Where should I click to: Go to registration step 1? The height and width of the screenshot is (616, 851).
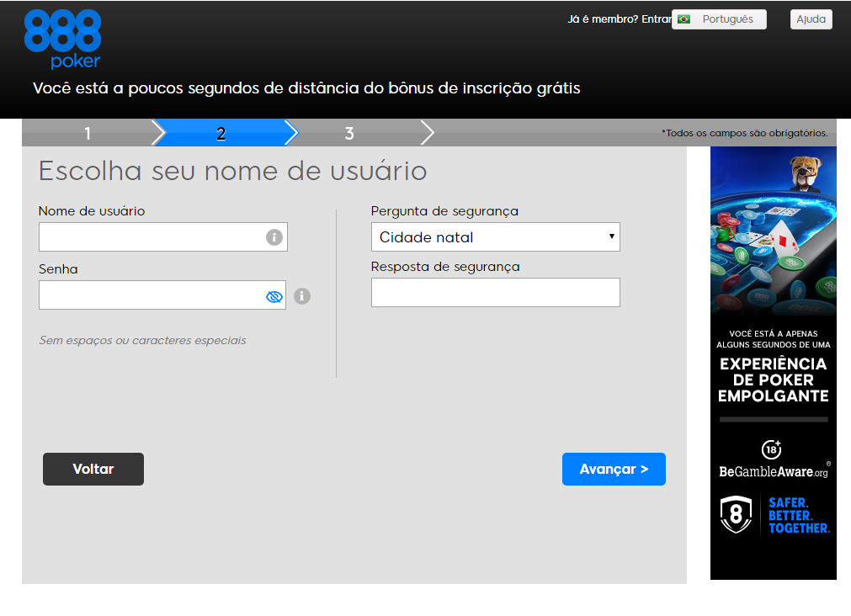coord(88,133)
